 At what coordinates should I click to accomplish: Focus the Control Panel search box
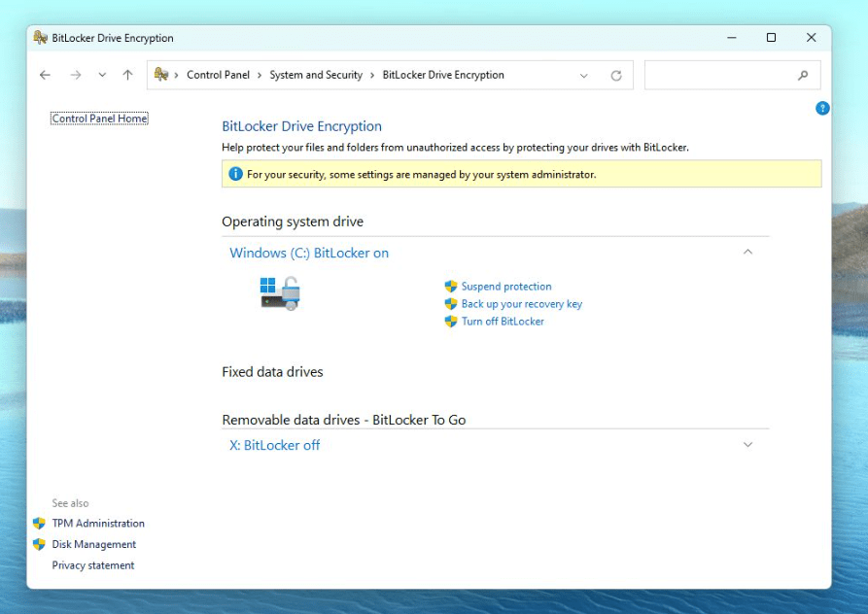point(732,75)
